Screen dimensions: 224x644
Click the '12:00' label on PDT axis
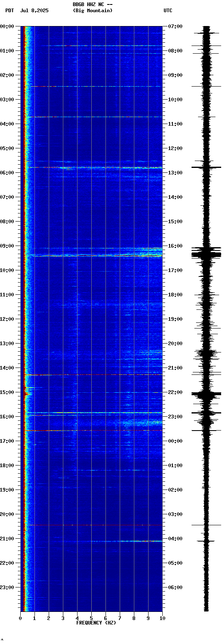click(7, 319)
